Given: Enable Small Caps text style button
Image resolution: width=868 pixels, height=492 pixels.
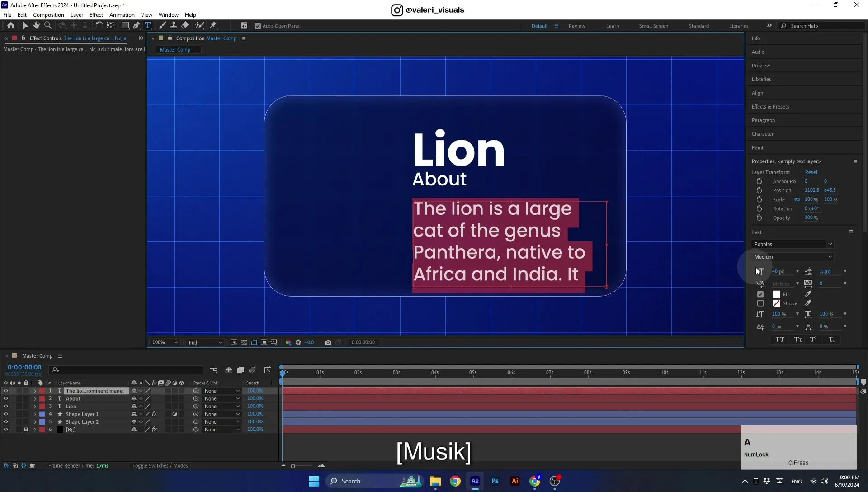Looking at the screenshot, I should pos(798,340).
